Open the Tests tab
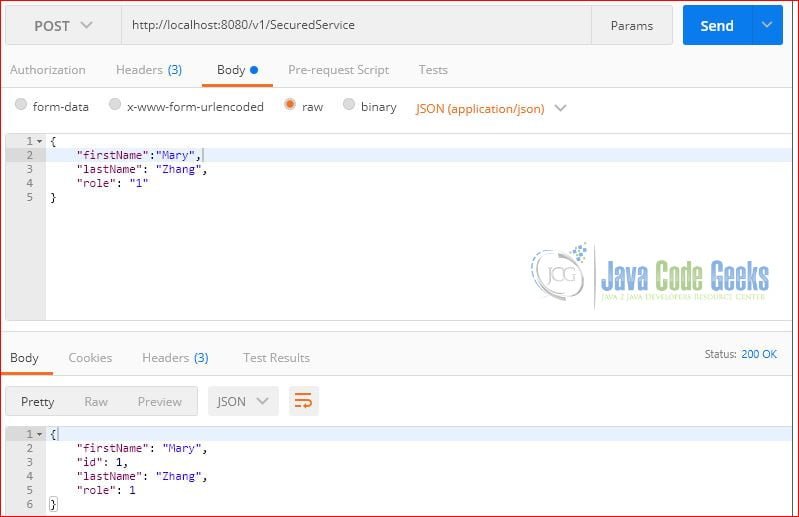Screen dimensions: 799x517 coord(433,70)
